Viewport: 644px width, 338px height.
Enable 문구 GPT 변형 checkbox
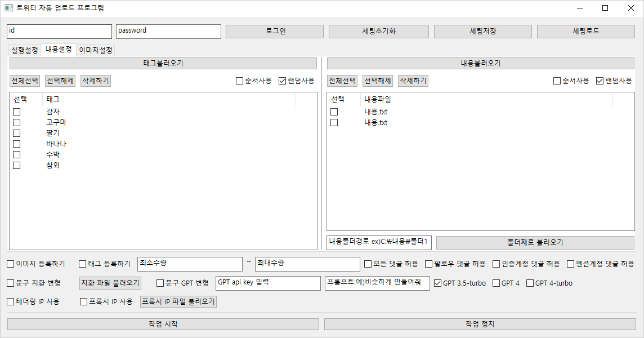click(x=160, y=283)
